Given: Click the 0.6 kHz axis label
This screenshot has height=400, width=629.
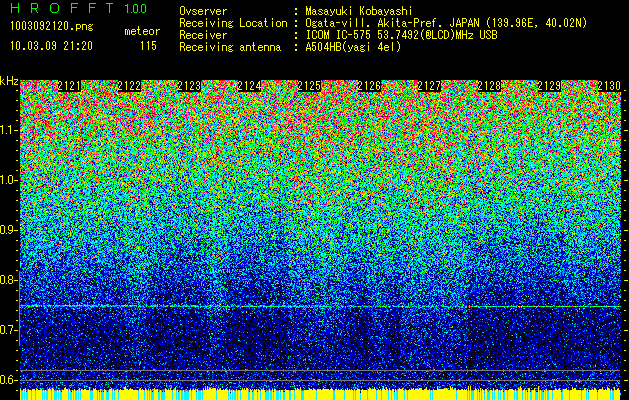Looking at the screenshot, I should (x=9, y=380).
